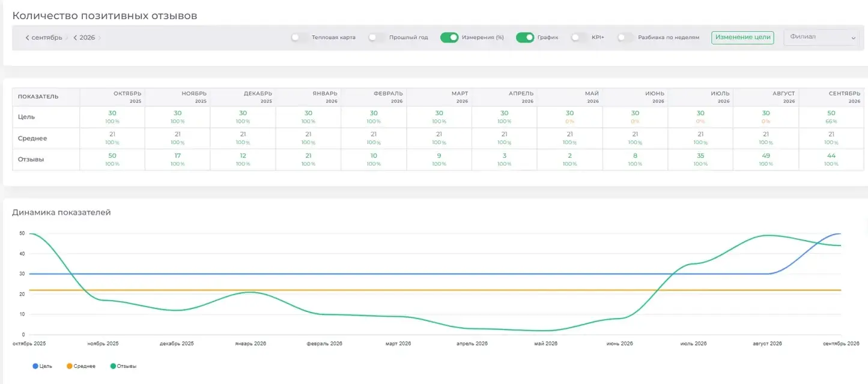Hide the Среднее series via legend label

[84, 366]
